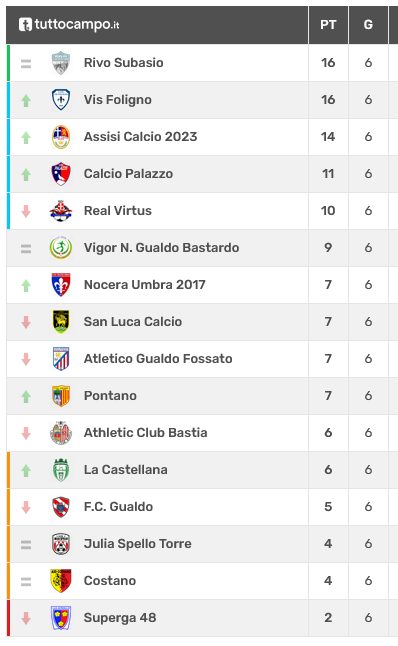The image size is (398, 646).
Task: Go to the Athletic Club Bastia page
Action: click(x=145, y=433)
